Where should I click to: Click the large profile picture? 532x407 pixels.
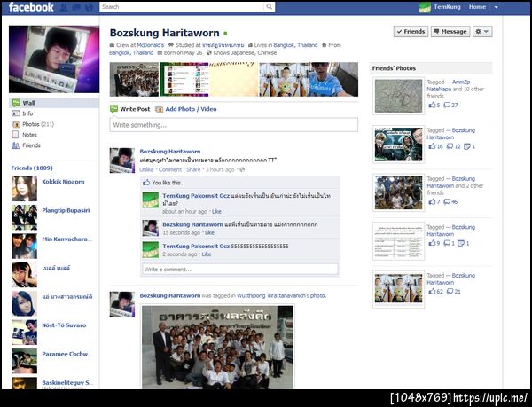(x=54, y=59)
